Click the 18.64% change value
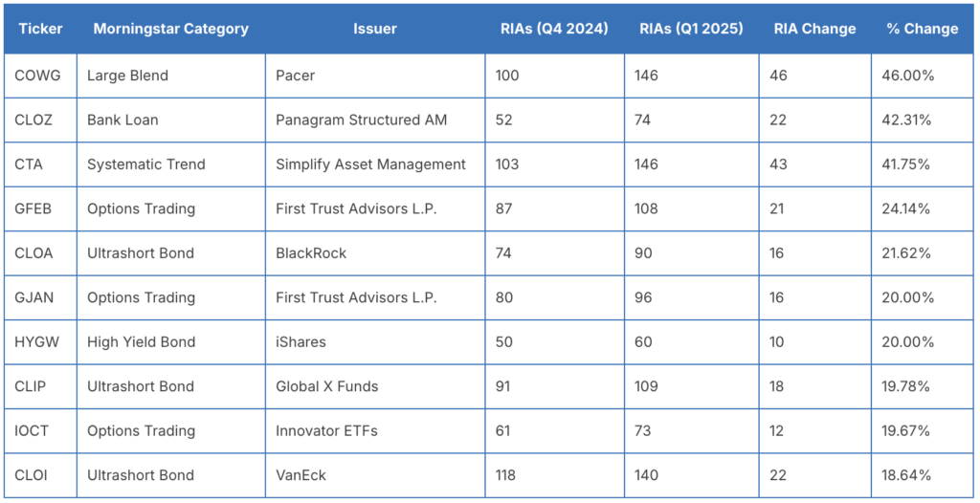This screenshot has height=503, width=980. (x=905, y=475)
